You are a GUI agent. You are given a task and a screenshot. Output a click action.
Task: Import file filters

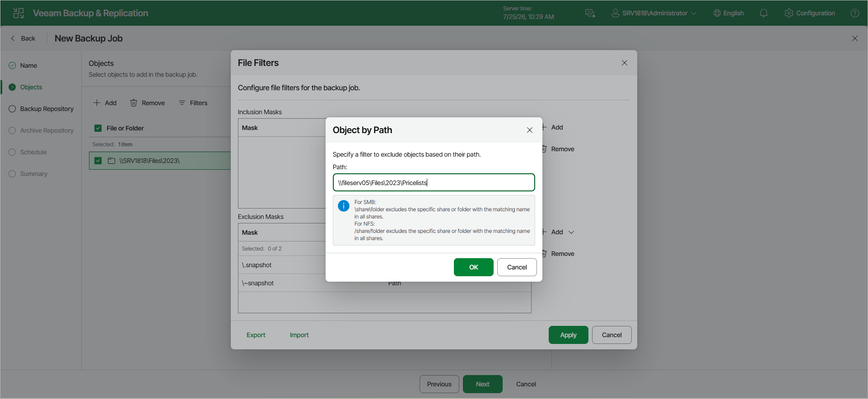point(299,335)
